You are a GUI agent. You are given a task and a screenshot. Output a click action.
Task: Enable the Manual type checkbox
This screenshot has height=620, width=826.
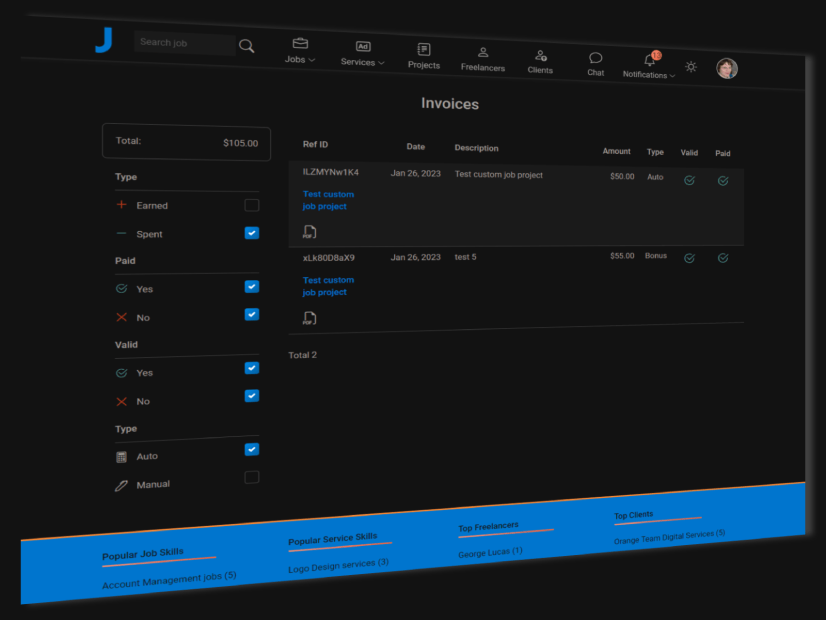coord(252,477)
